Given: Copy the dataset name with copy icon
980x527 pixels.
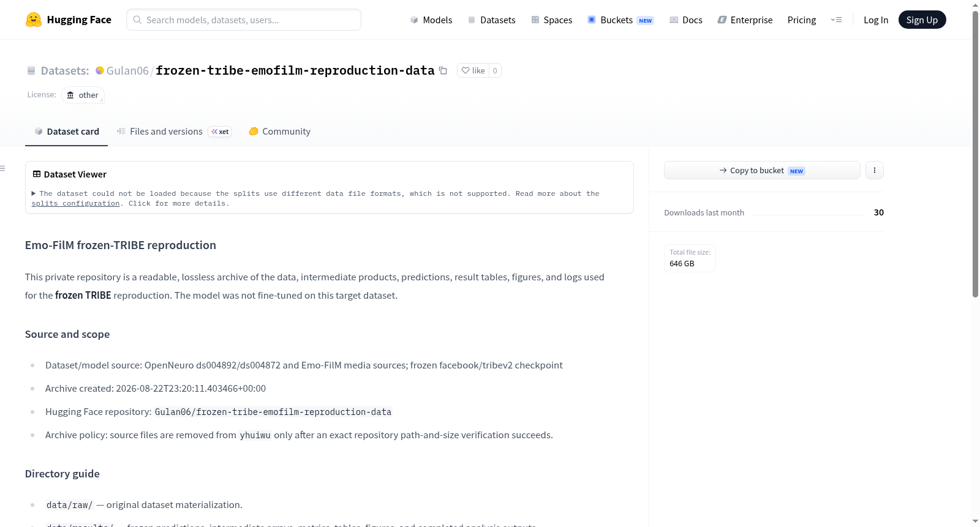Looking at the screenshot, I should click(443, 70).
